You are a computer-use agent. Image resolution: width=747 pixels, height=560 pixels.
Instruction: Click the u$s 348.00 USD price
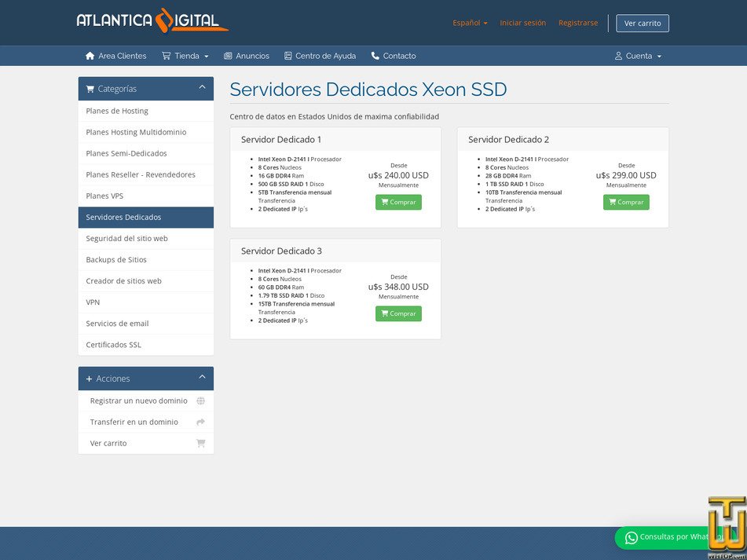pos(398,287)
